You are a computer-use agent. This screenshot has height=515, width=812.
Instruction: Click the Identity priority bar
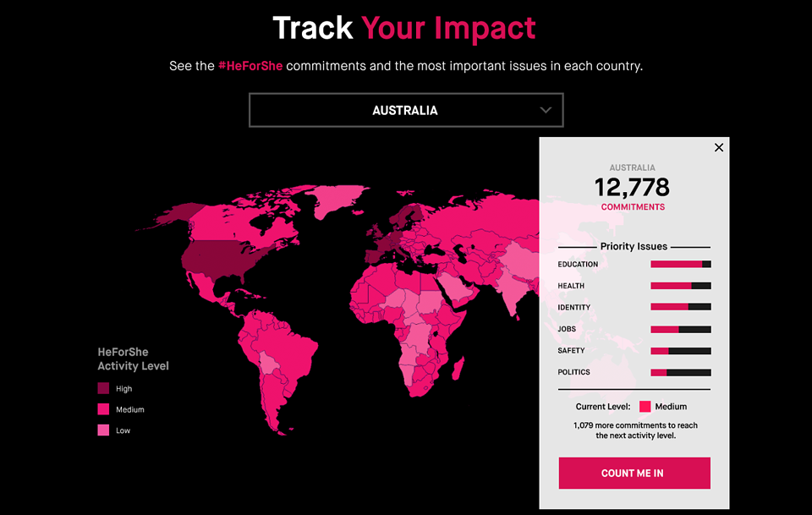(x=681, y=307)
